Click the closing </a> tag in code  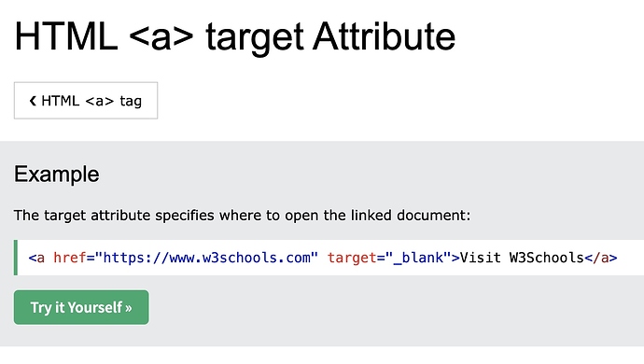pos(600,258)
